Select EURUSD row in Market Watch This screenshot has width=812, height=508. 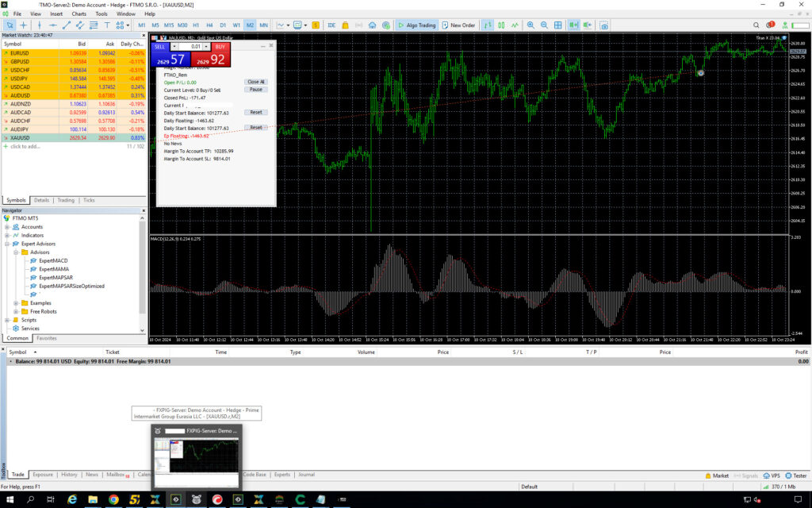[x=74, y=53]
